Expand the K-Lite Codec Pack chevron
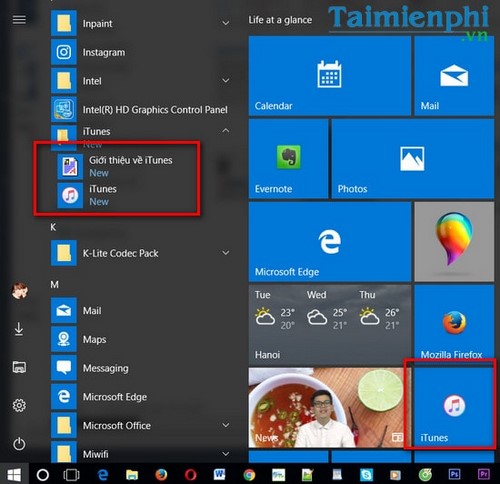This screenshot has width=500, height=484. pos(226,253)
